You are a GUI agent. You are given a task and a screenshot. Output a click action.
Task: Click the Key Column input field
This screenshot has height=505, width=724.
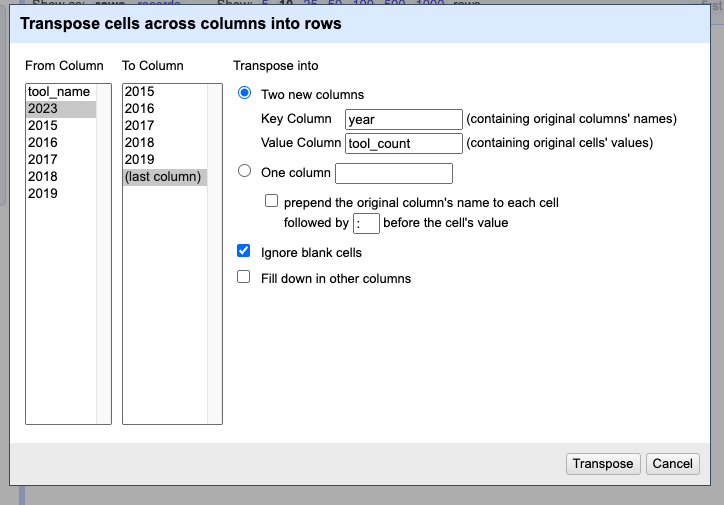pyautogui.click(x=403, y=119)
